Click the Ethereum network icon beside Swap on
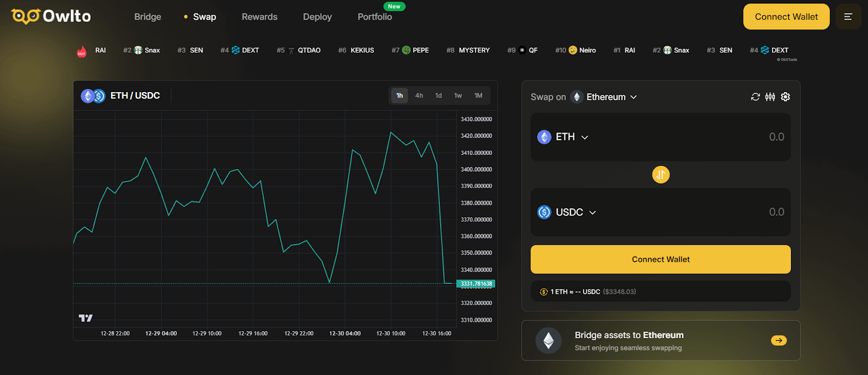Viewport: 868px width, 375px height. pos(577,97)
